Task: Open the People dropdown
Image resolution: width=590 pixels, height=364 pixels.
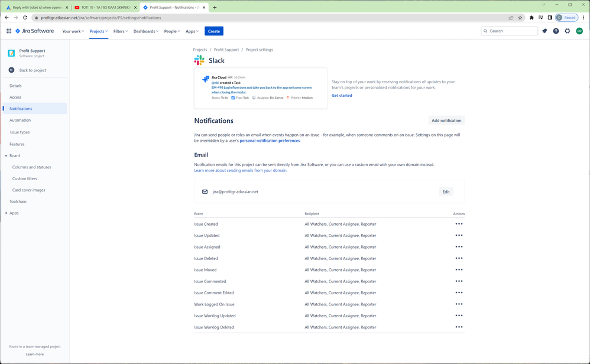Action: point(172,31)
